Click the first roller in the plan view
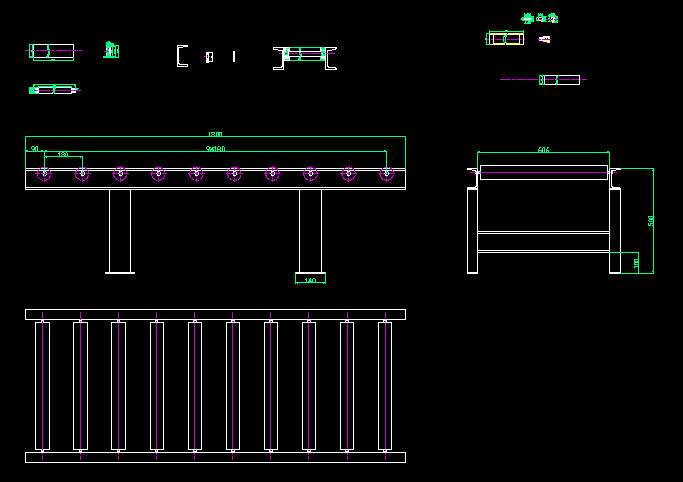This screenshot has width=683, height=482. 42,385
